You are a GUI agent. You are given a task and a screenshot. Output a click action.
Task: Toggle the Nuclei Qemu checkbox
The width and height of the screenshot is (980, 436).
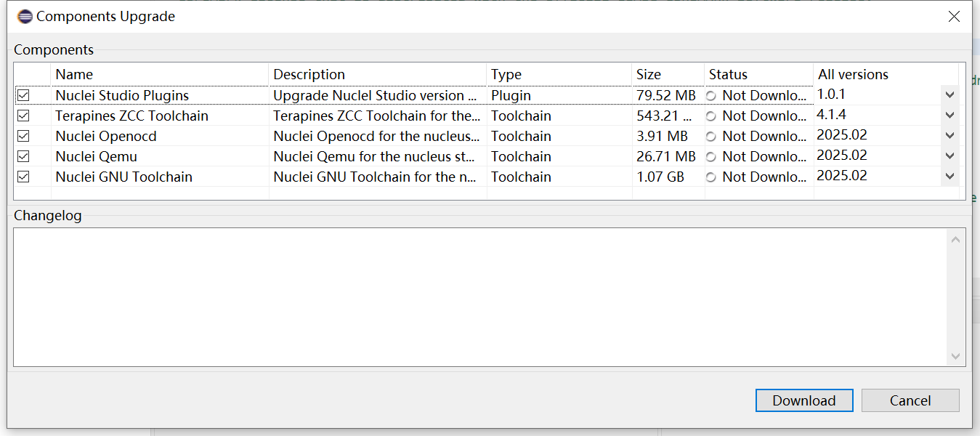(x=24, y=156)
